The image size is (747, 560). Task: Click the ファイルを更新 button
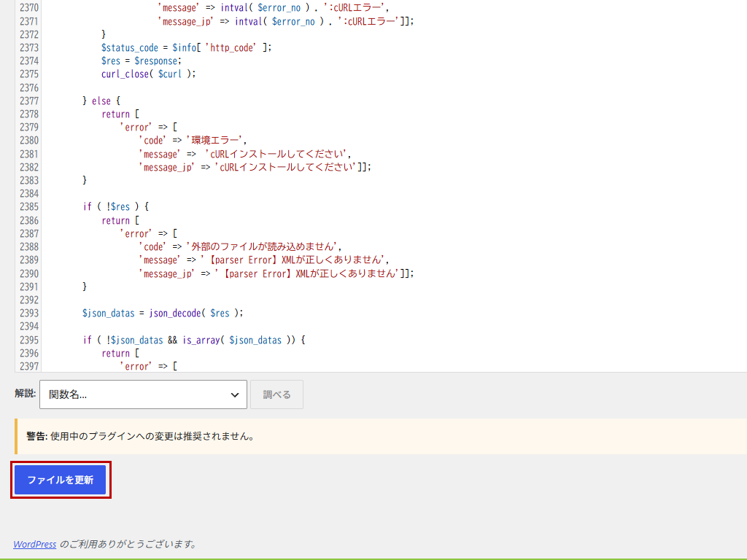tap(60, 480)
